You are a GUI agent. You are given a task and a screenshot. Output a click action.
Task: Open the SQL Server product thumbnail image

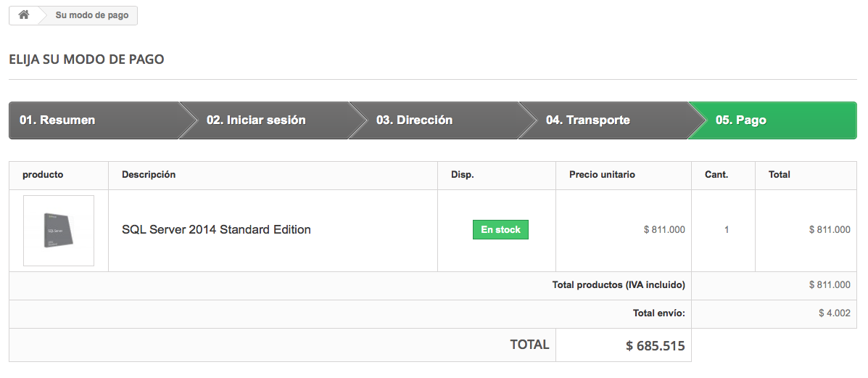(x=59, y=231)
